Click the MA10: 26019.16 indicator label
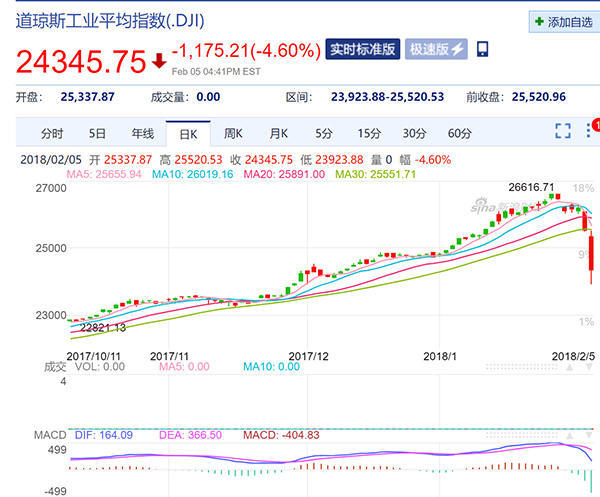This screenshot has height=497, width=600. pyautogui.click(x=192, y=174)
